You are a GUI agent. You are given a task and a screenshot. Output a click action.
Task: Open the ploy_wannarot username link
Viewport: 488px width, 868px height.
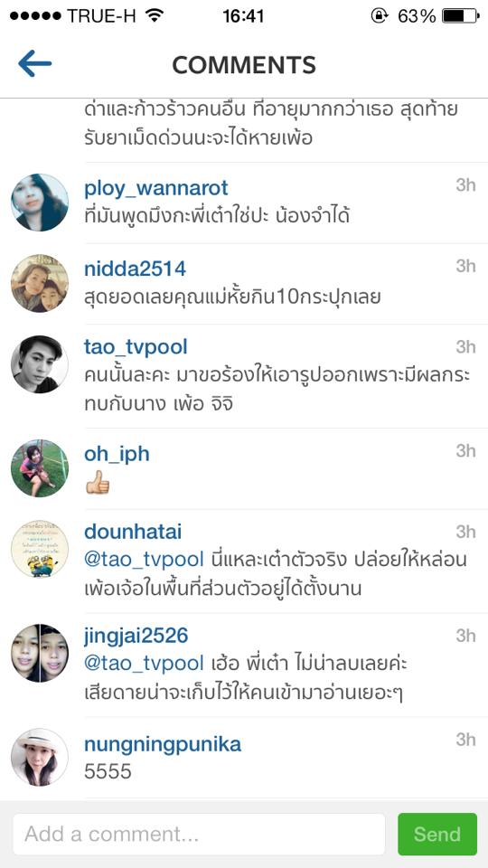[156, 189]
